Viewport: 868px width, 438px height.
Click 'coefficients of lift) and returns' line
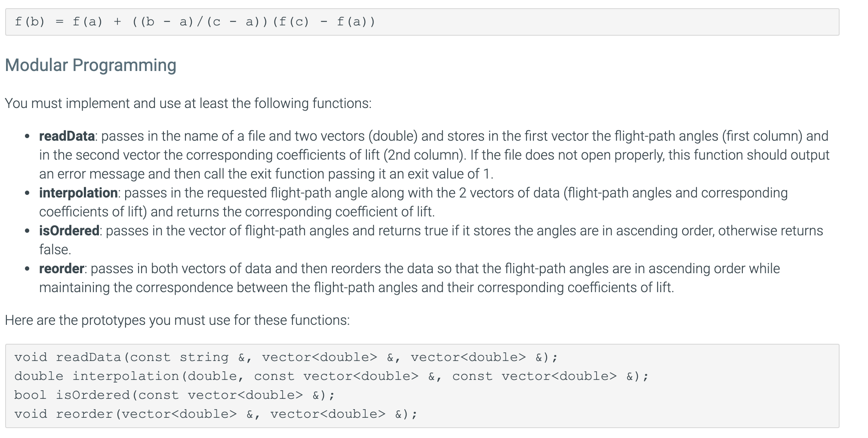[x=237, y=212]
